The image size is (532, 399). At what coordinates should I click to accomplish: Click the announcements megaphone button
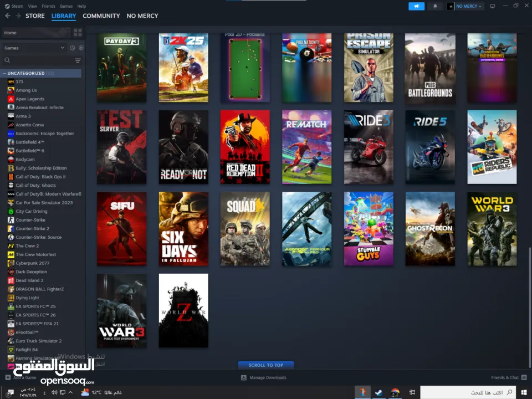pos(416,6)
